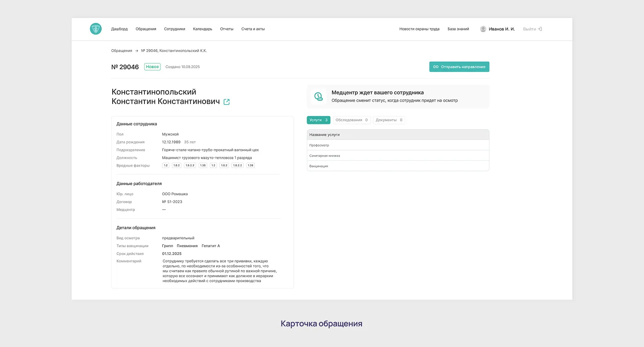644x347 pixels.
Task: Click the Новое status badge
Action: click(152, 66)
